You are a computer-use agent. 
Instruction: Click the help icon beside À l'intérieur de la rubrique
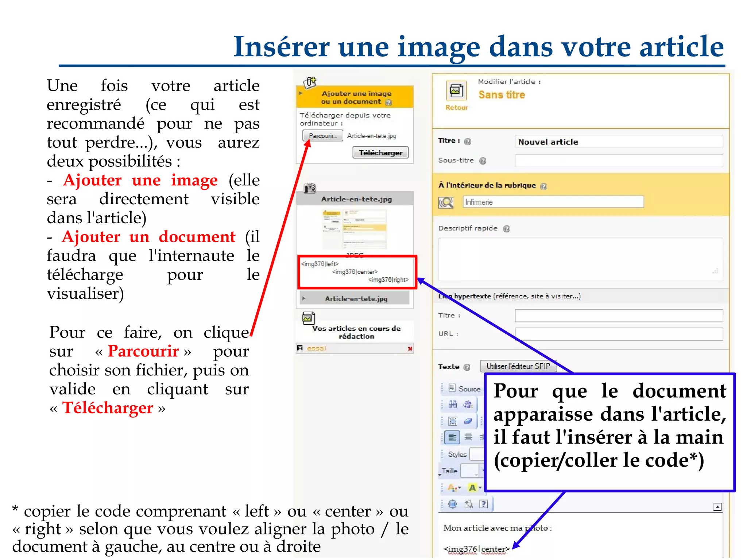pos(543,186)
